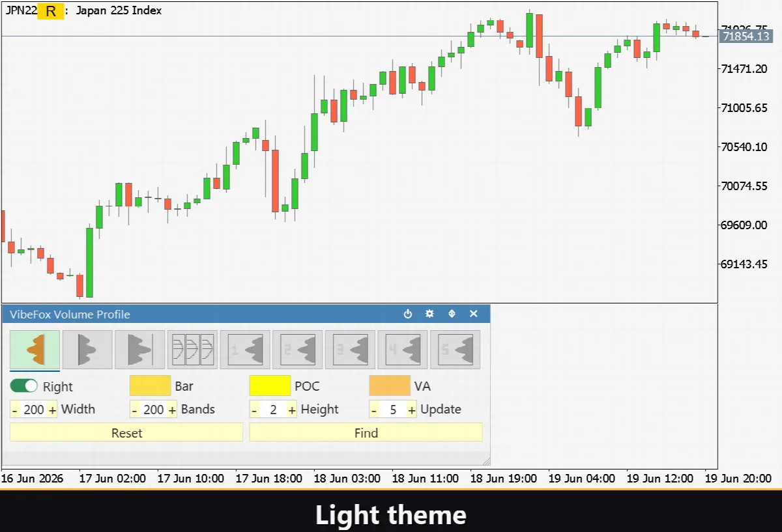This screenshot has width=782, height=532.
Task: Click the "18 Jun 11:00" time axis label
Action: coord(426,479)
